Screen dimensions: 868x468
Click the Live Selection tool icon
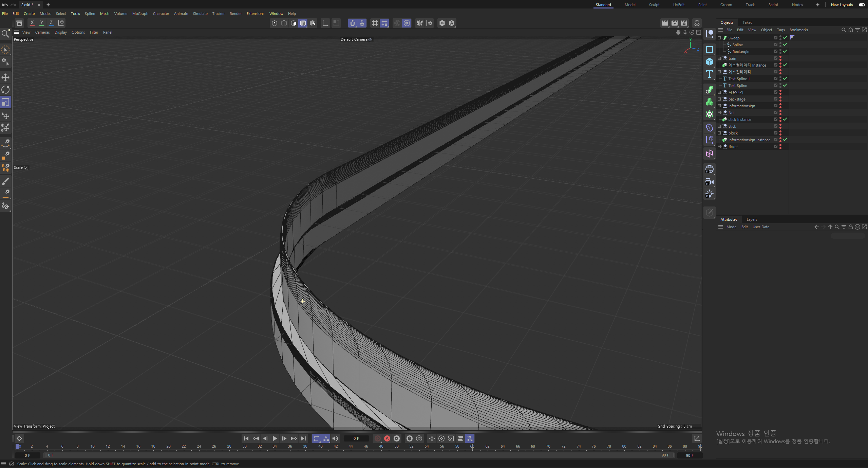coord(5,50)
